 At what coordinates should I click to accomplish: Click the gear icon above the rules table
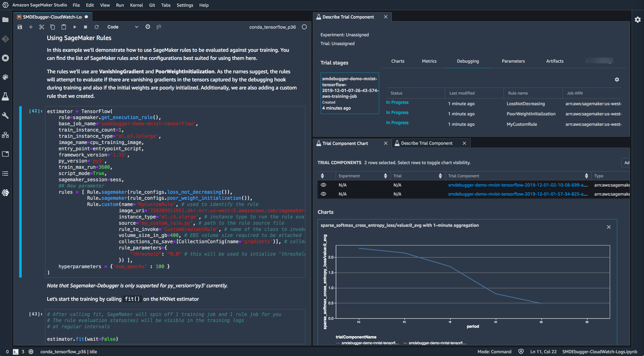point(617,80)
